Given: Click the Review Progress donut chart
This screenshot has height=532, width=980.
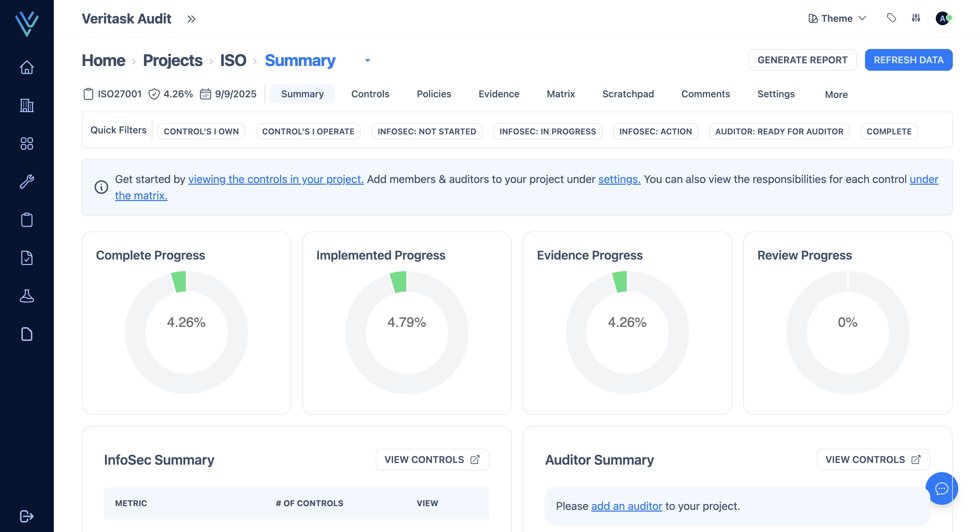Looking at the screenshot, I should click(848, 332).
